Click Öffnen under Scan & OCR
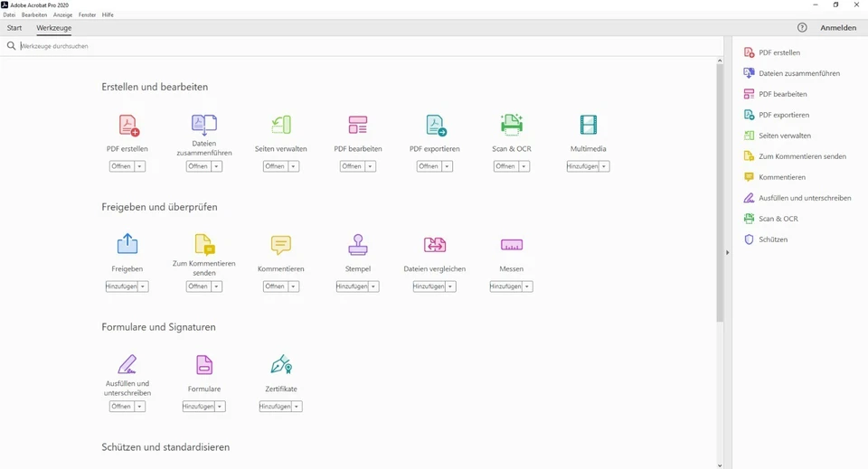Screen dimensions: 868x469 tap(505, 166)
